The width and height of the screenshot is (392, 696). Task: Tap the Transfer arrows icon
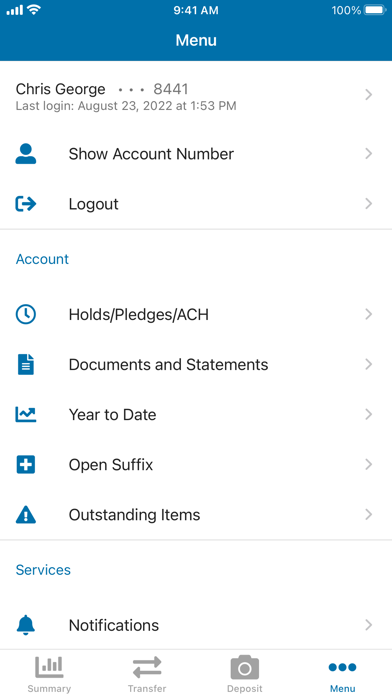(x=147, y=667)
